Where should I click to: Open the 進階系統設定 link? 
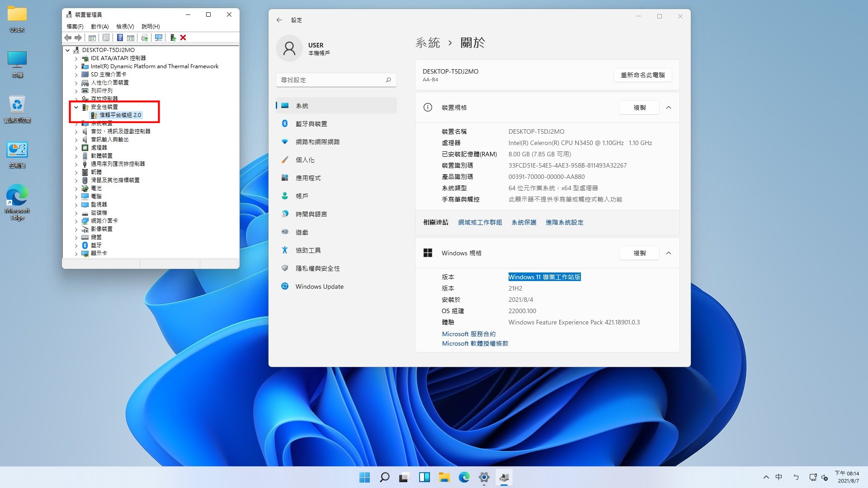(x=564, y=222)
